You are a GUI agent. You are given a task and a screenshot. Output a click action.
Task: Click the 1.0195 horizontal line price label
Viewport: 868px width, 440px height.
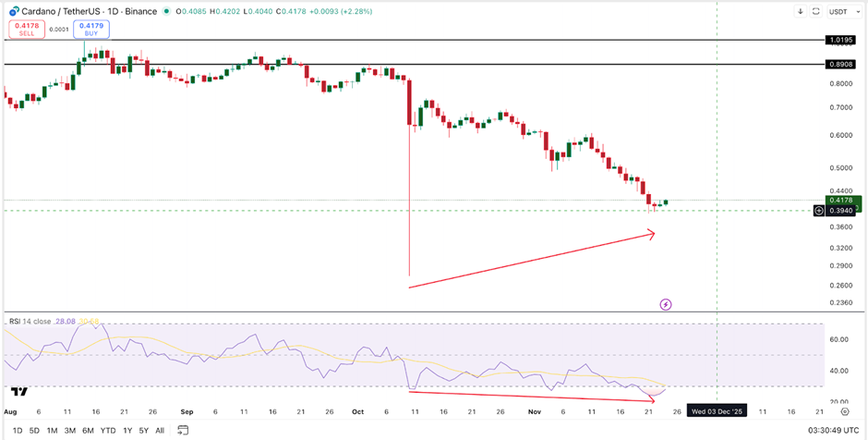click(x=842, y=40)
